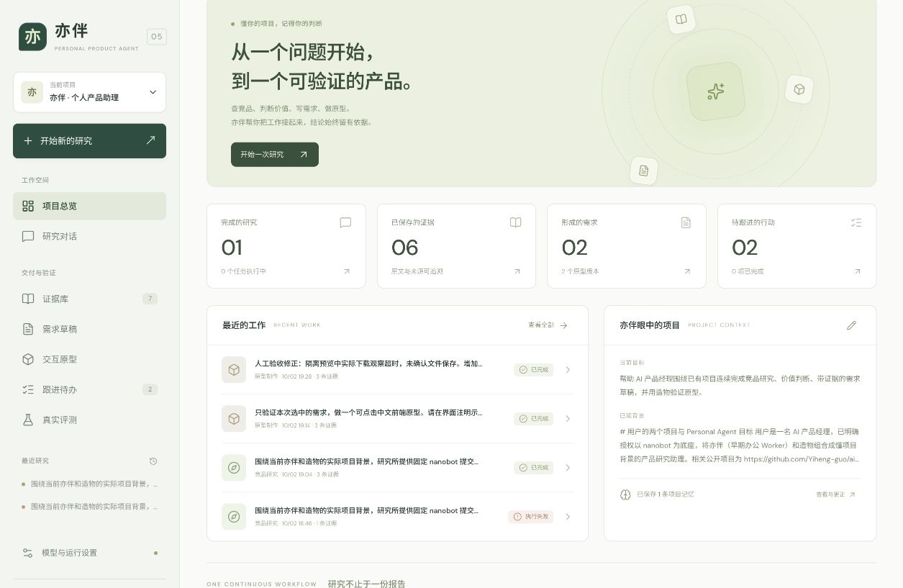This screenshot has width=903, height=588.
Task: Open the 已保存的证据 card arrow
Action: pyautogui.click(x=517, y=271)
